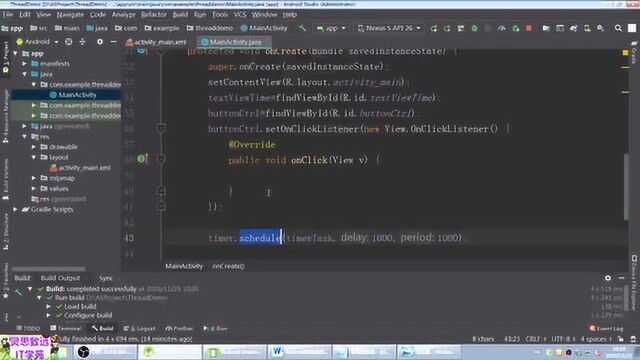The image size is (640, 360).
Task: Select the MainActivity.java editor tab
Action: click(x=235, y=42)
